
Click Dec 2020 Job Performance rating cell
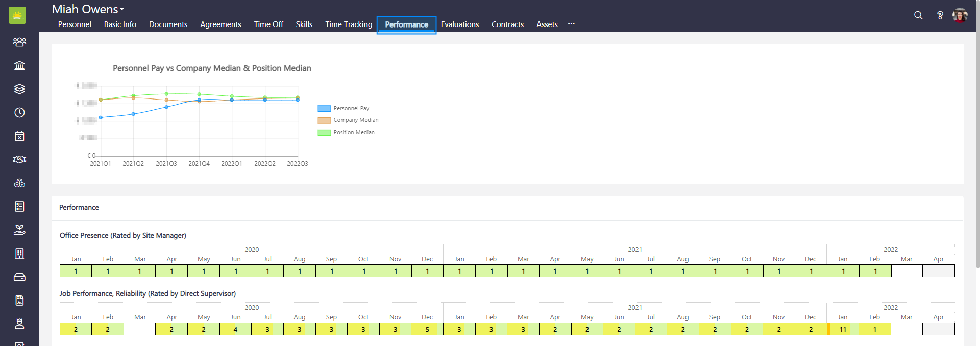427,329
